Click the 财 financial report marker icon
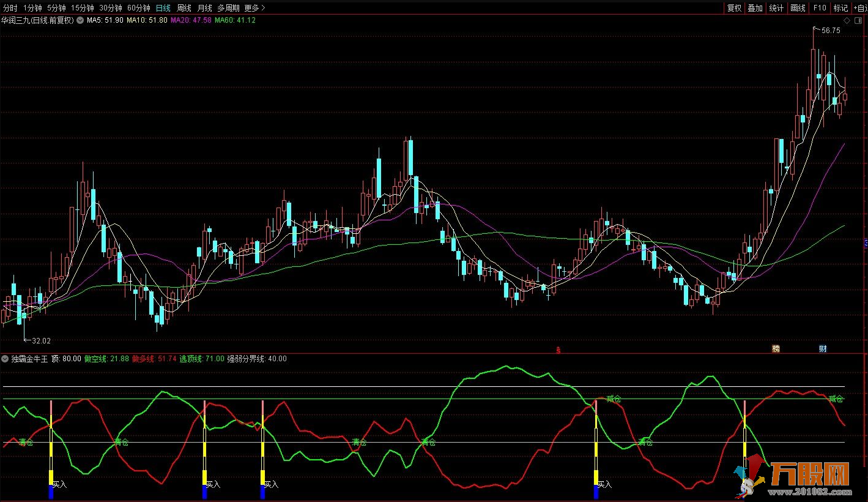 click(x=823, y=349)
